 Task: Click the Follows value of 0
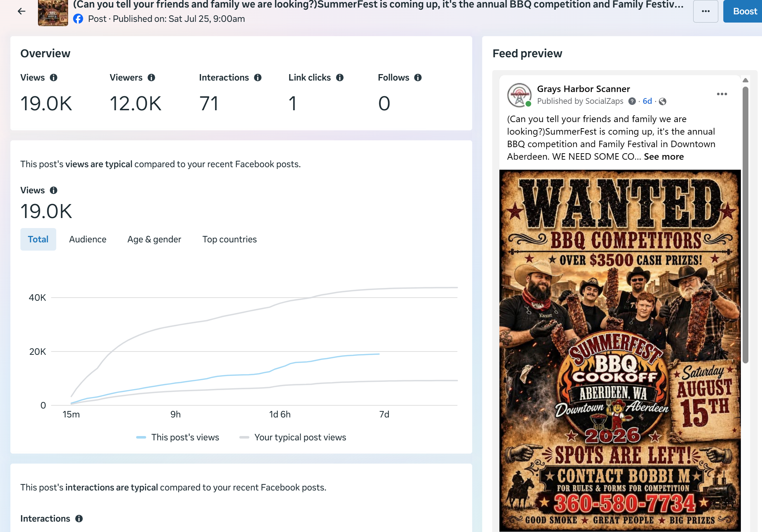pyautogui.click(x=384, y=103)
